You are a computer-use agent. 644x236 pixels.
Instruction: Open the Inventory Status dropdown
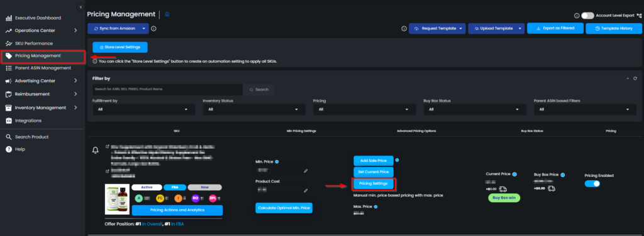tap(254, 109)
